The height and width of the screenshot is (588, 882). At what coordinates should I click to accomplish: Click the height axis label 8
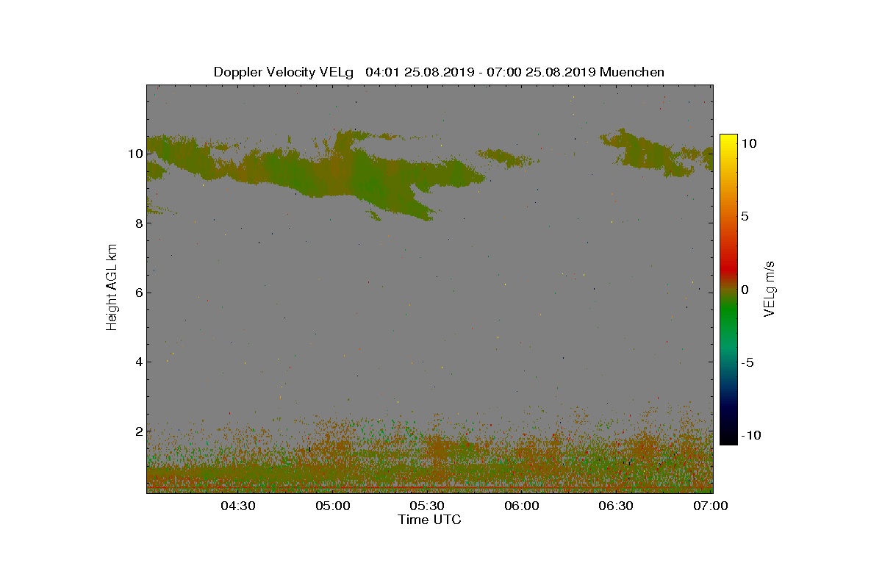(137, 223)
